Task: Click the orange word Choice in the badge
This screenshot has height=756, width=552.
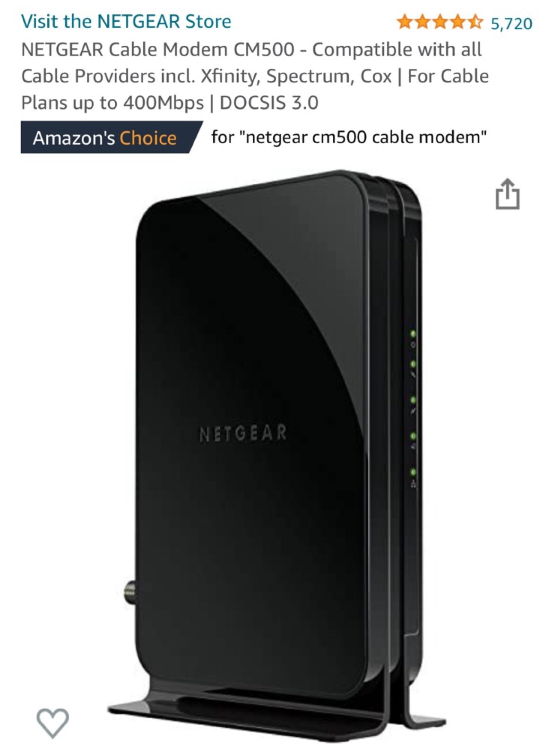Action: (x=148, y=138)
